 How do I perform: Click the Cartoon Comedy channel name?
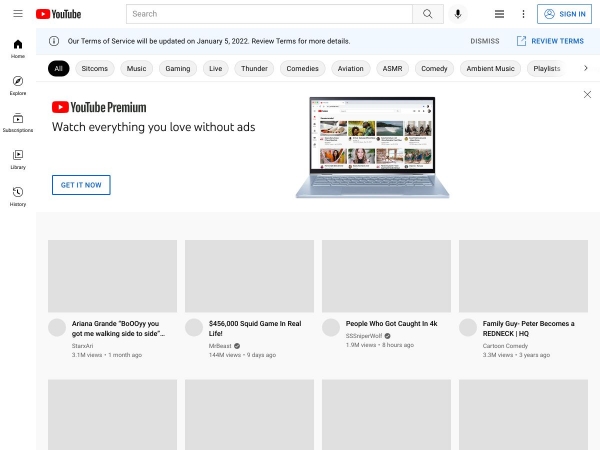(x=505, y=346)
